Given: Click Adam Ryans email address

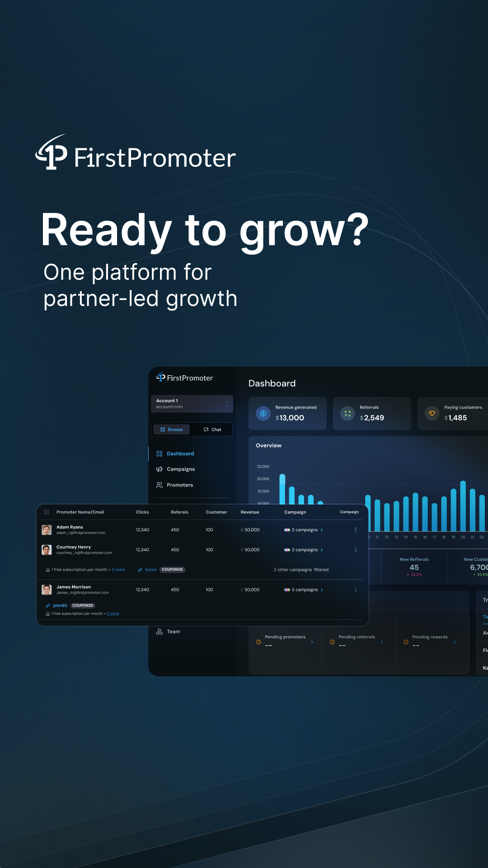Looking at the screenshot, I should (81, 533).
